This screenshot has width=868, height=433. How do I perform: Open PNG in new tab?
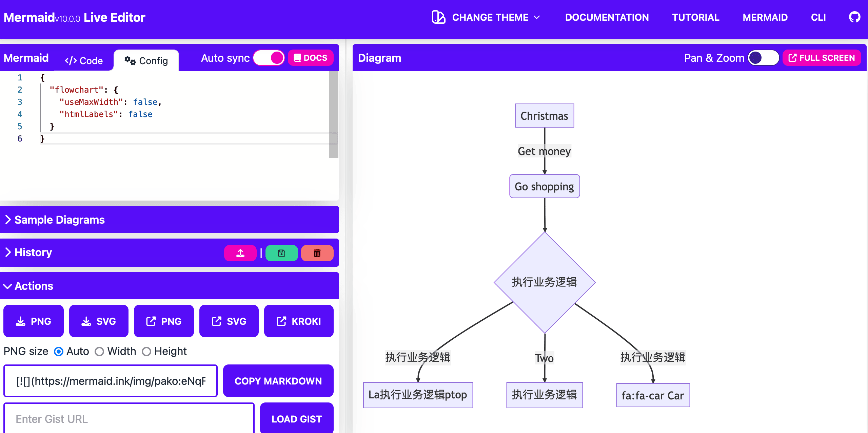tap(164, 321)
